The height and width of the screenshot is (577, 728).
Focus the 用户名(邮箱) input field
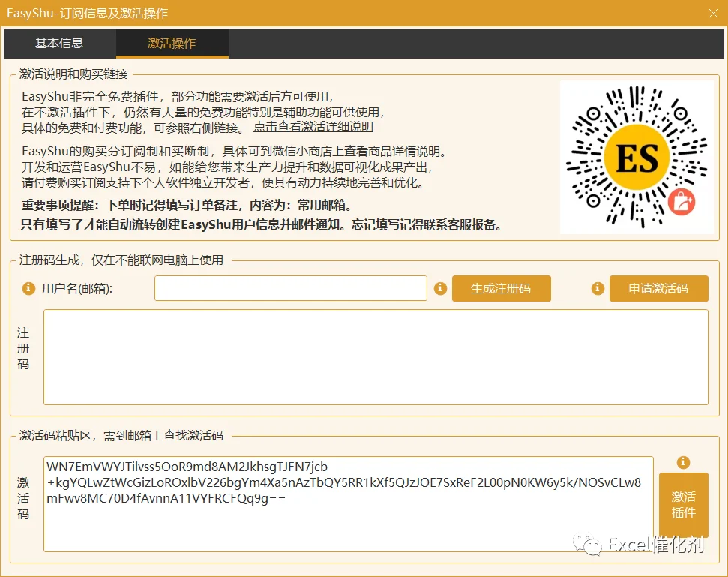tap(291, 288)
